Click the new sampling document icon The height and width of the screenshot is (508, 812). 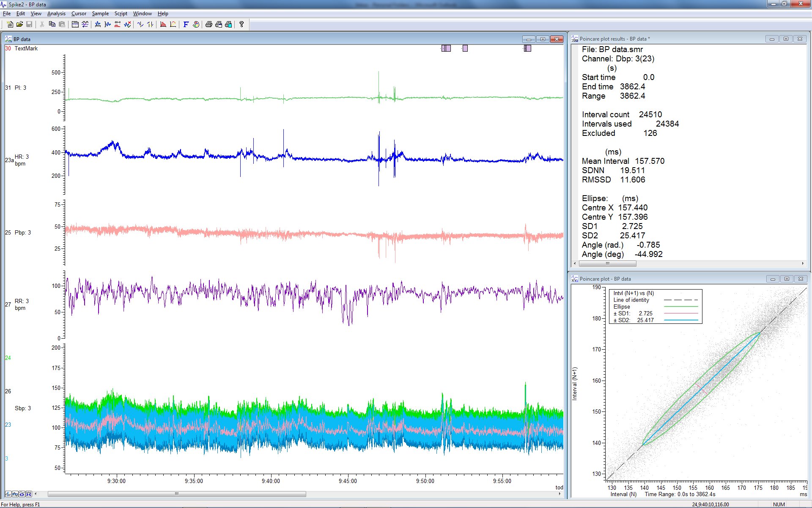85,24
